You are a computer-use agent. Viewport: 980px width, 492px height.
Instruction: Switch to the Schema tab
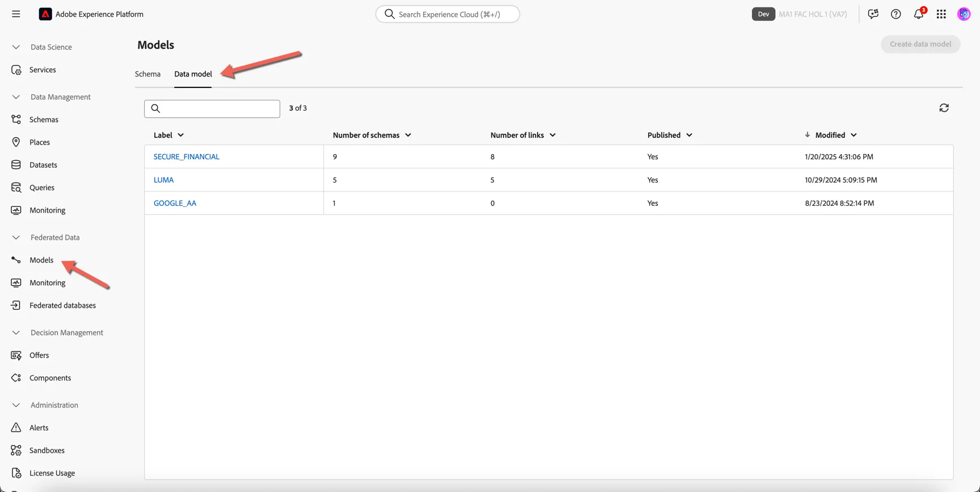147,74
